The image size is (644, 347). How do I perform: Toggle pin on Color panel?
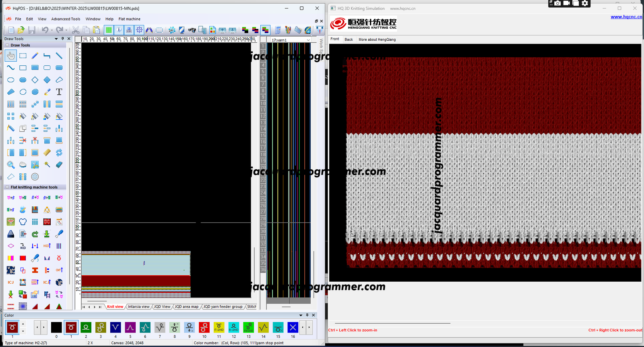tap(307, 315)
